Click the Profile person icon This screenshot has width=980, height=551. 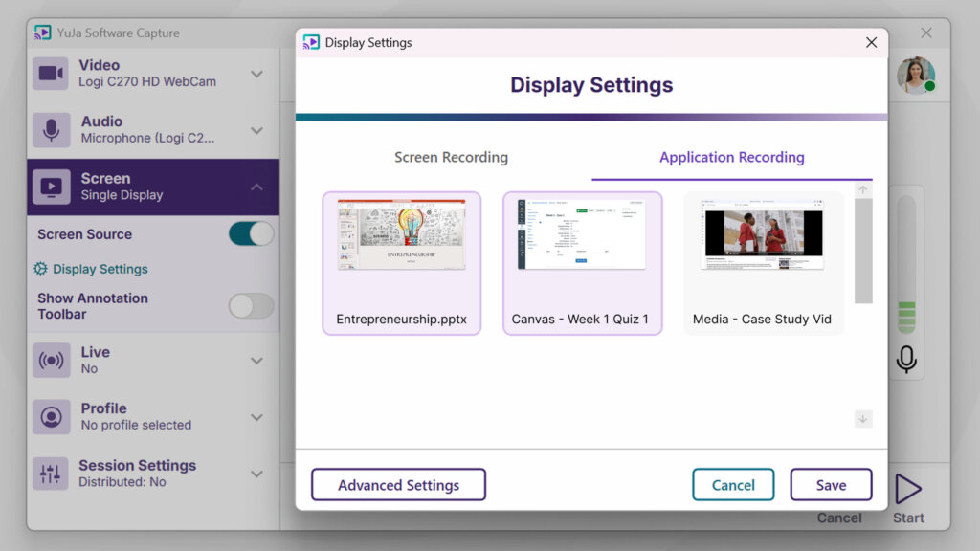coord(51,417)
